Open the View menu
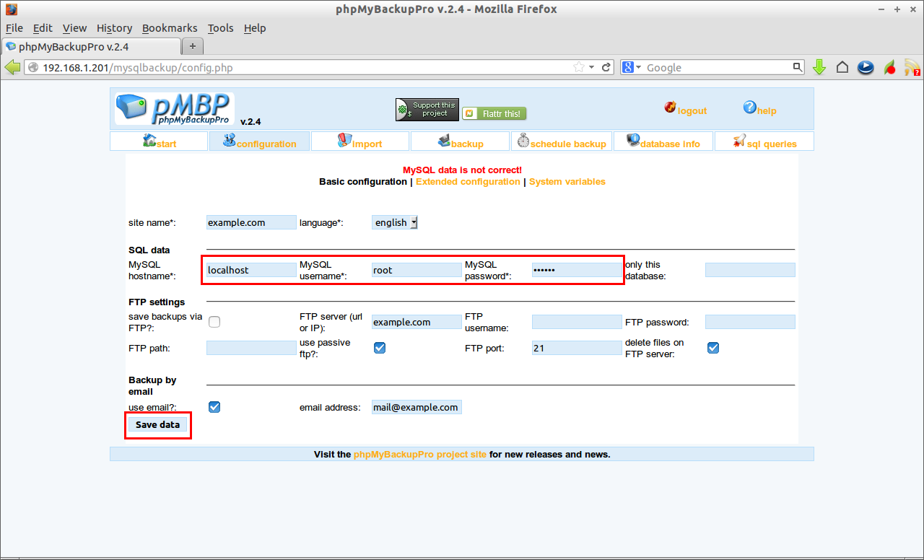This screenshot has width=924, height=560. (x=74, y=28)
